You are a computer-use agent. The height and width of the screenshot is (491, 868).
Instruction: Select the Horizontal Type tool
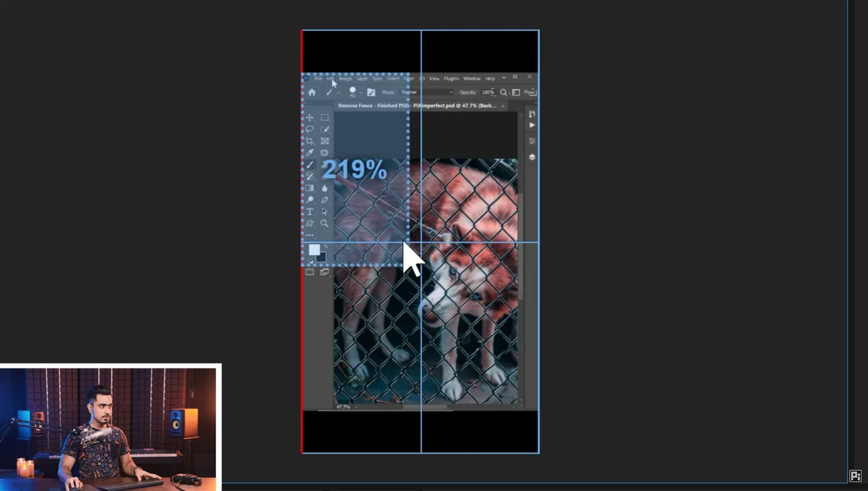point(310,212)
